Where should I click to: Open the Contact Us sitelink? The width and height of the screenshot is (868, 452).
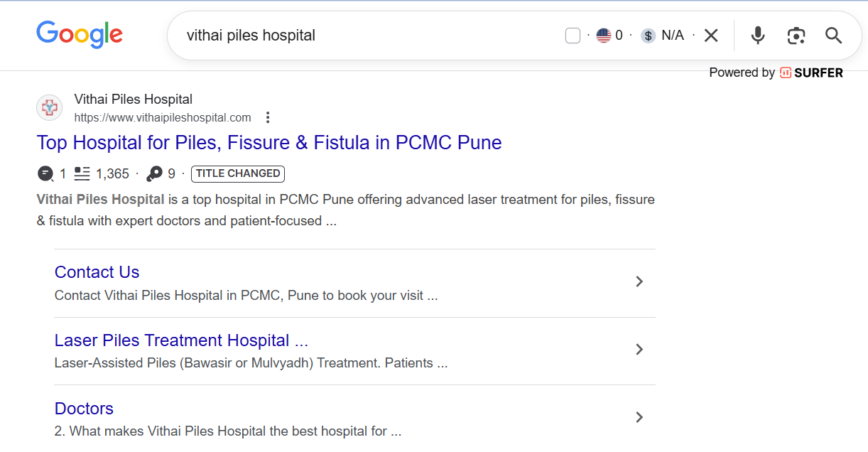point(97,272)
